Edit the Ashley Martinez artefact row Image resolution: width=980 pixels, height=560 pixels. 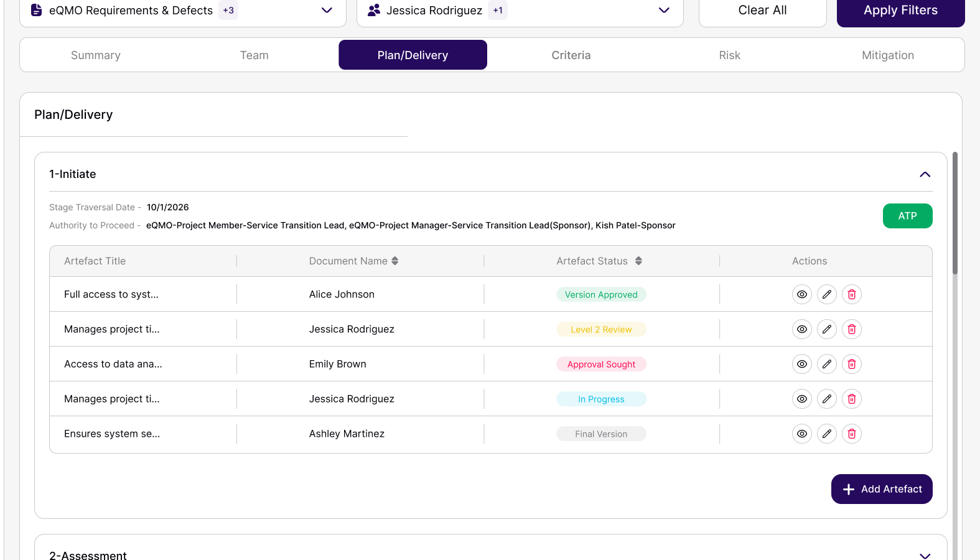827,434
